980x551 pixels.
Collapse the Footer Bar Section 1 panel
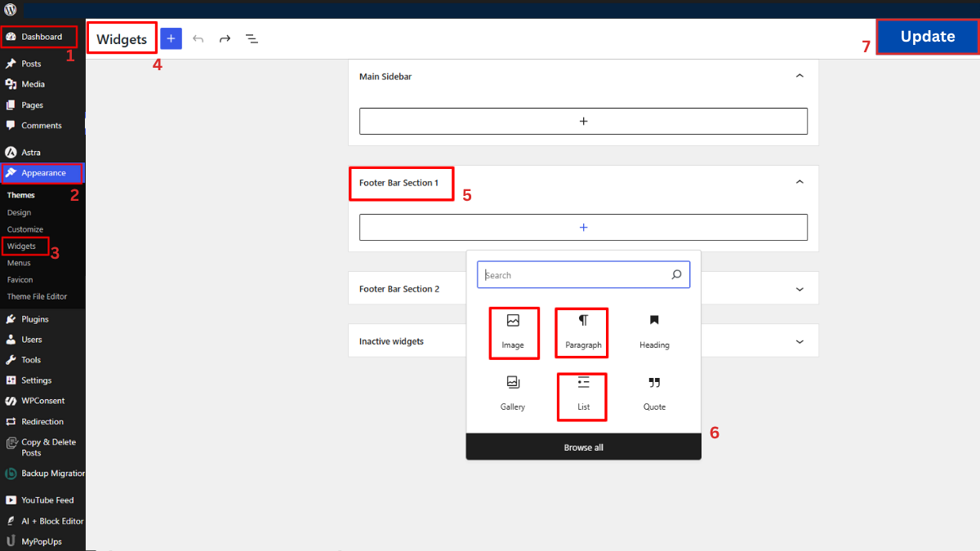coord(800,181)
